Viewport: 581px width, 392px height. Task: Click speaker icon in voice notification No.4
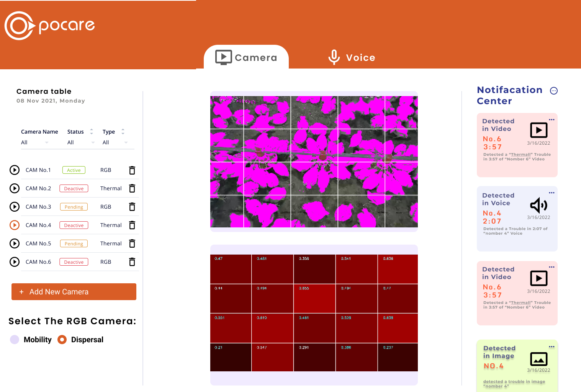(538, 205)
